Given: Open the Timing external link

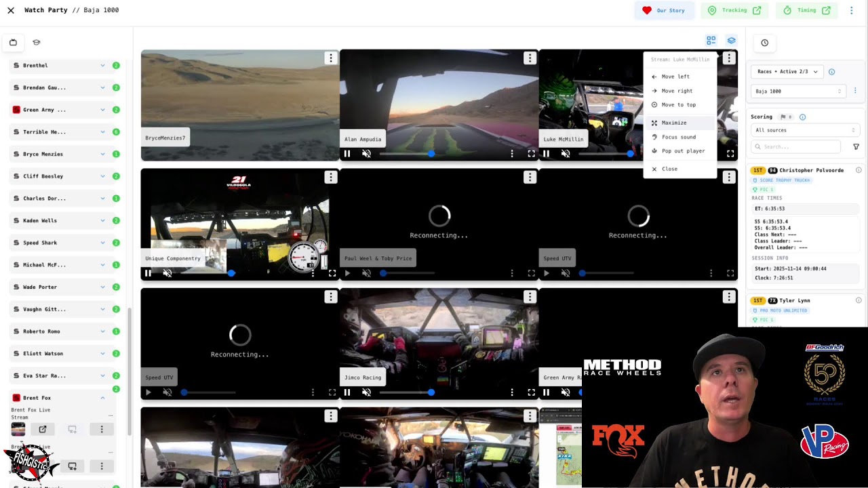Looking at the screenshot, I should coord(806,10).
